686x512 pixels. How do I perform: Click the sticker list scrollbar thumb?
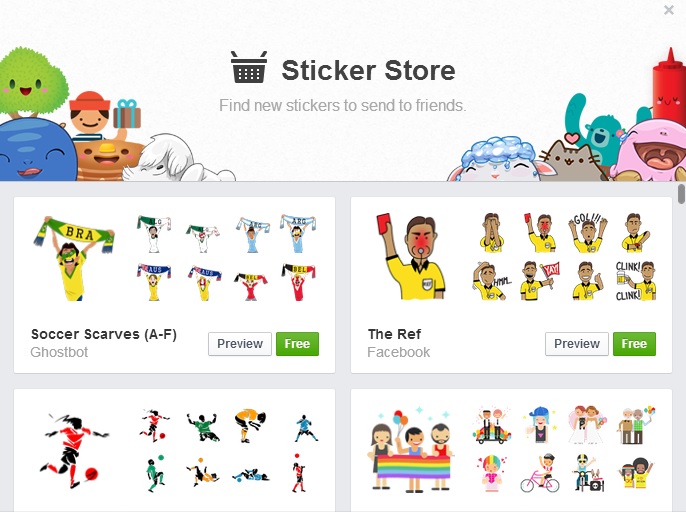681,194
